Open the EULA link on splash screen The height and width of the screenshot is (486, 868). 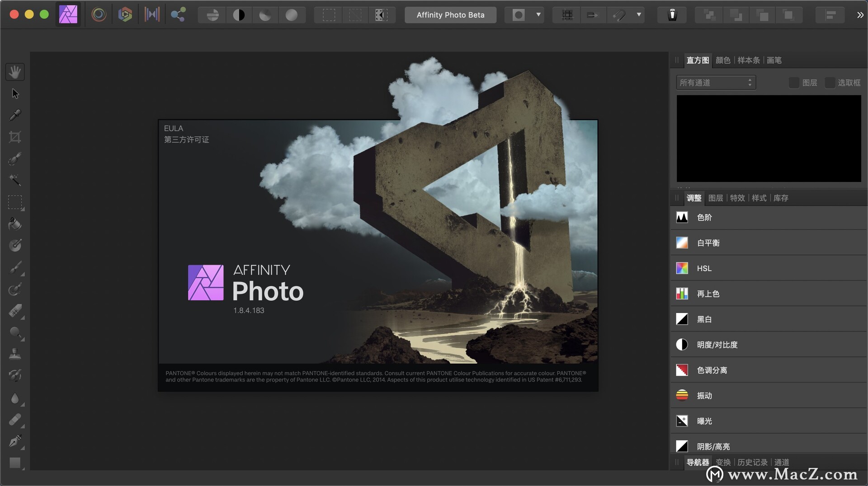173,128
